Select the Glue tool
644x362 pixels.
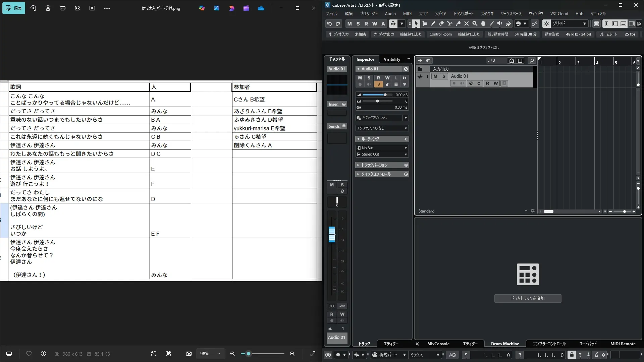[458, 24]
